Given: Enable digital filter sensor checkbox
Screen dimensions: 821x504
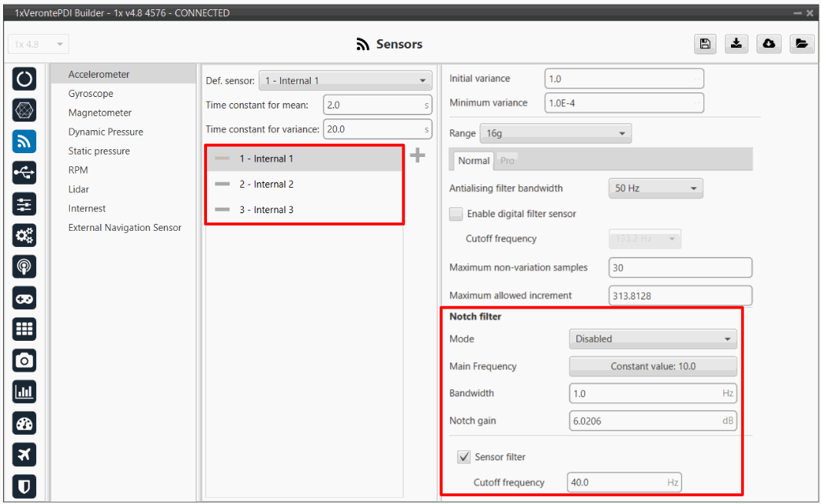Looking at the screenshot, I should coord(456,214).
